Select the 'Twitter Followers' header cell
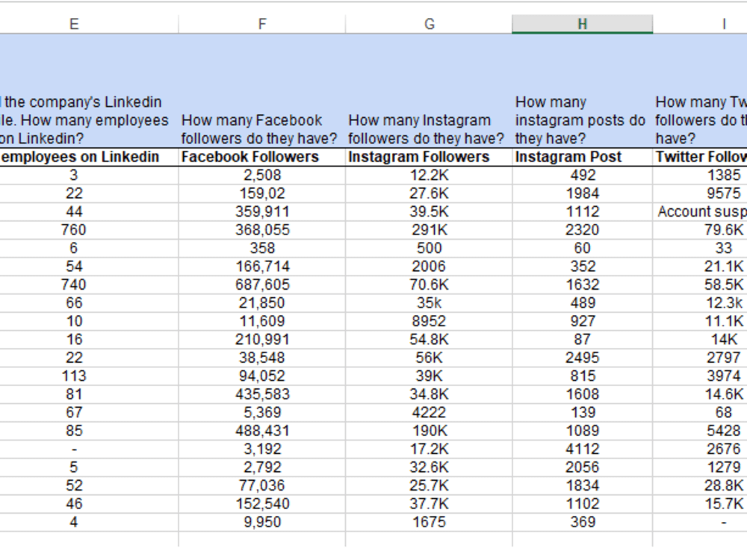This screenshot has width=747, height=560. [x=700, y=157]
